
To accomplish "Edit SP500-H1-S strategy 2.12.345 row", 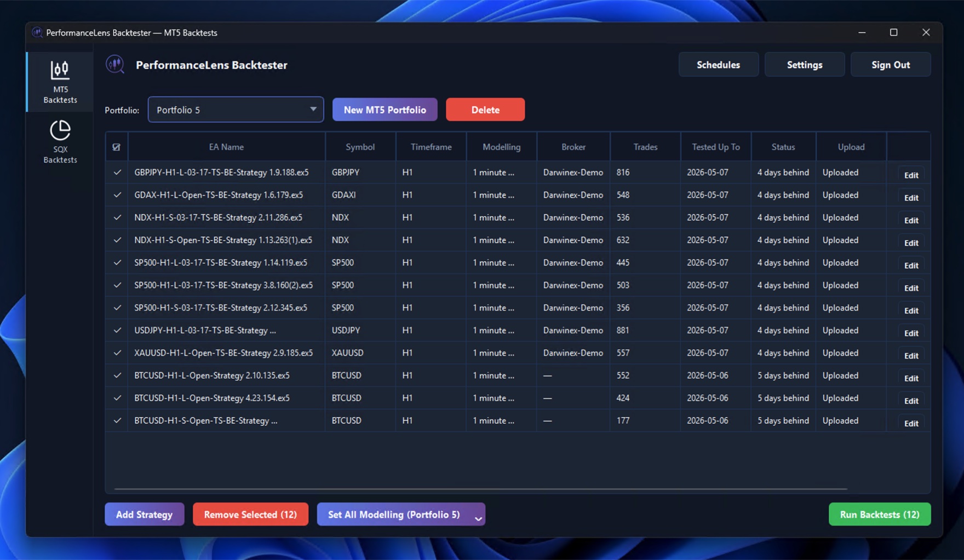I will tap(911, 310).
